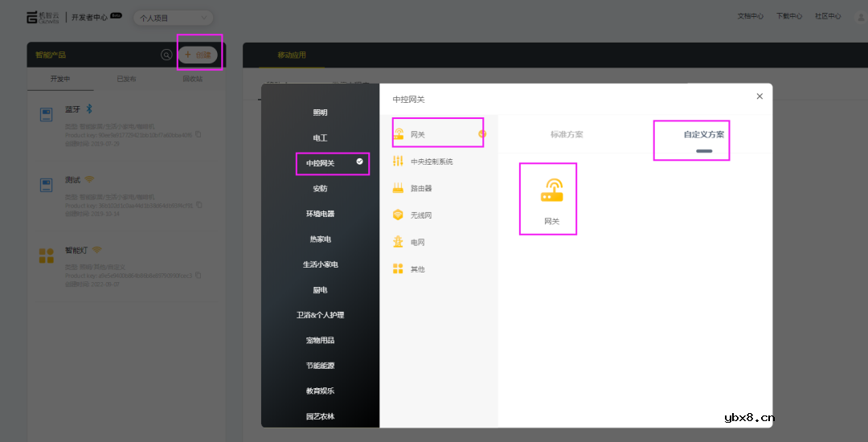Select the 节能能源 category
868x442 pixels.
click(x=320, y=366)
